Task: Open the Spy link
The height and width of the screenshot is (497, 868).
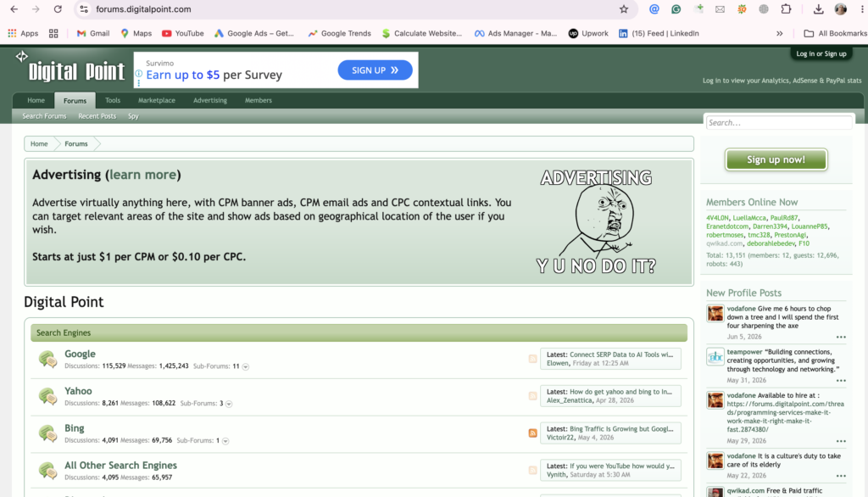Action: [x=133, y=116]
